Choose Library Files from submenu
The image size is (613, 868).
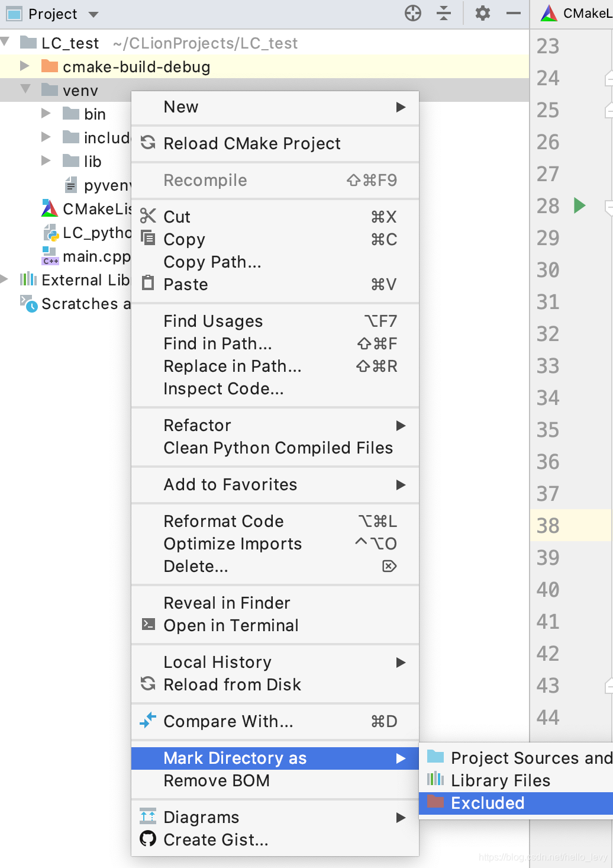point(500,780)
